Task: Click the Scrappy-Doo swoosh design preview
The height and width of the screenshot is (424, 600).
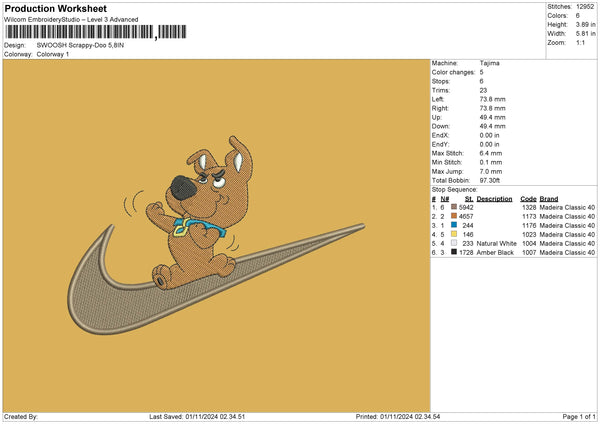Action: pos(216,235)
